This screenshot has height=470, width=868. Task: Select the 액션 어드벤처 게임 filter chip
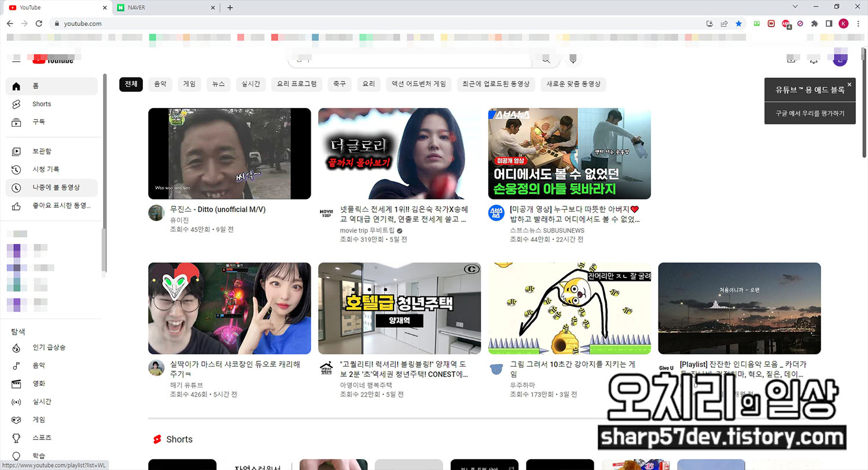pos(419,84)
